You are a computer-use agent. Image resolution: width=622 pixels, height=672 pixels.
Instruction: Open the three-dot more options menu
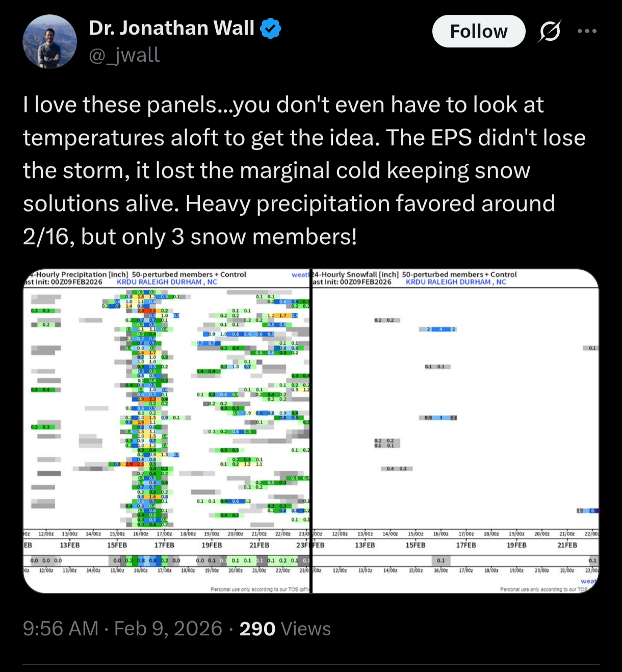(x=587, y=32)
